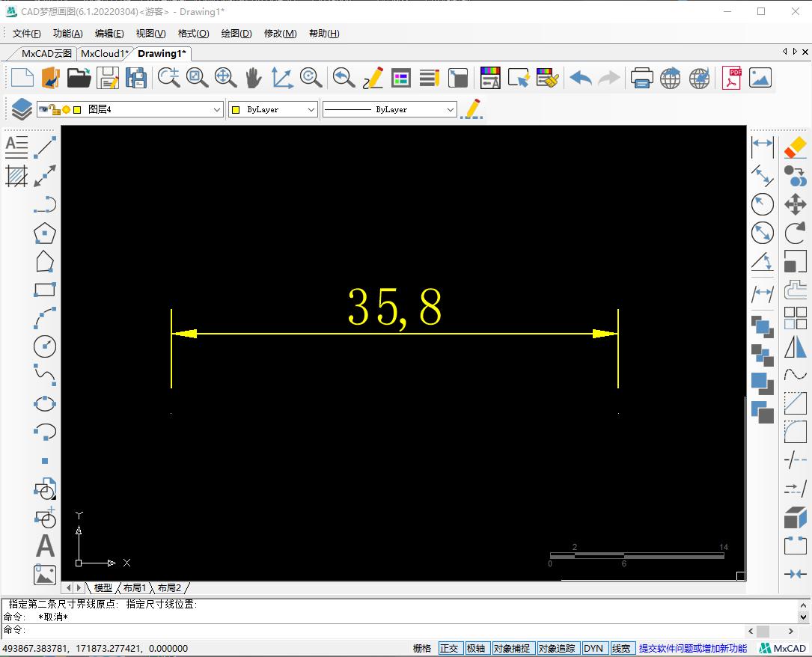
Task: Select the Polygon drawing tool
Action: pyautogui.click(x=45, y=233)
